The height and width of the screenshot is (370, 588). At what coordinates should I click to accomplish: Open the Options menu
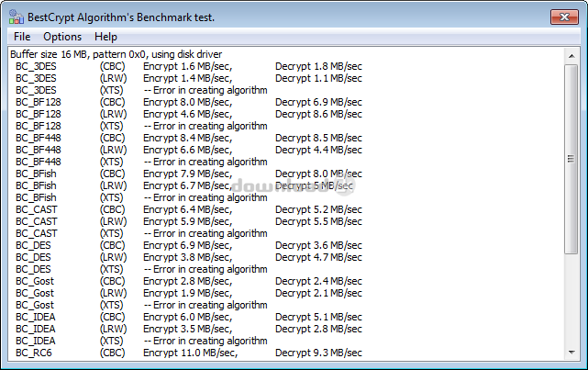coord(62,37)
